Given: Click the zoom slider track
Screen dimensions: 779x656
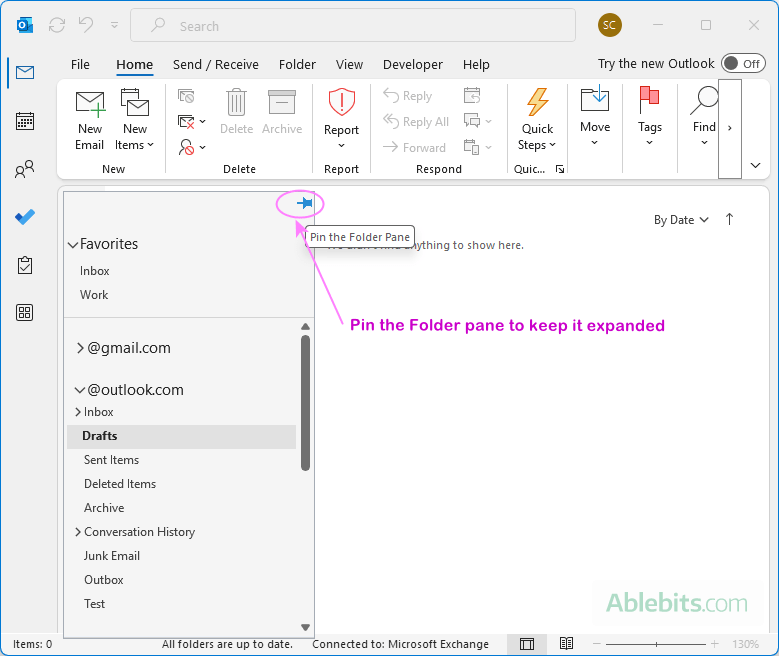Looking at the screenshot, I should (656, 644).
